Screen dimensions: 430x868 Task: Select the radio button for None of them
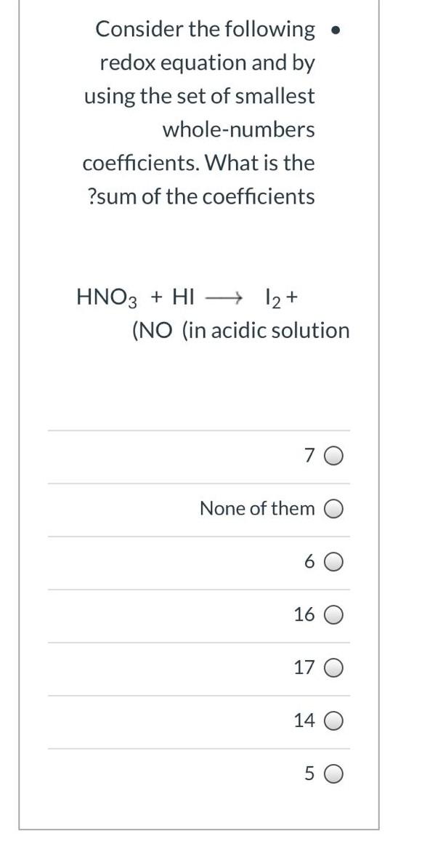(x=332, y=509)
